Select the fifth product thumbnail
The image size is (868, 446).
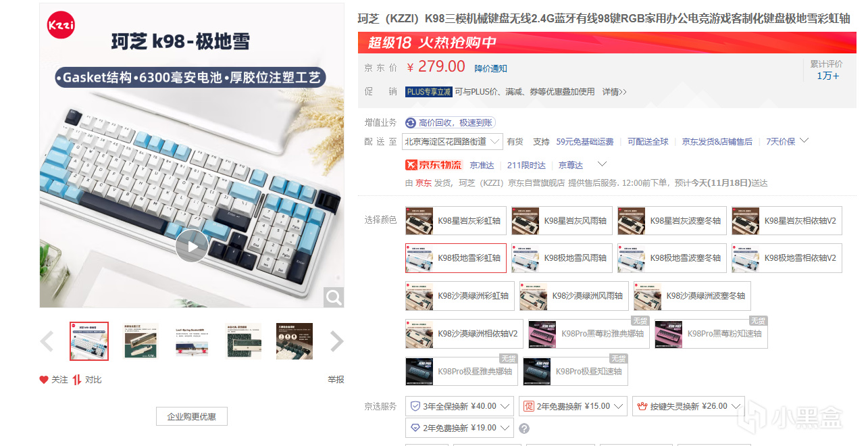(x=295, y=341)
